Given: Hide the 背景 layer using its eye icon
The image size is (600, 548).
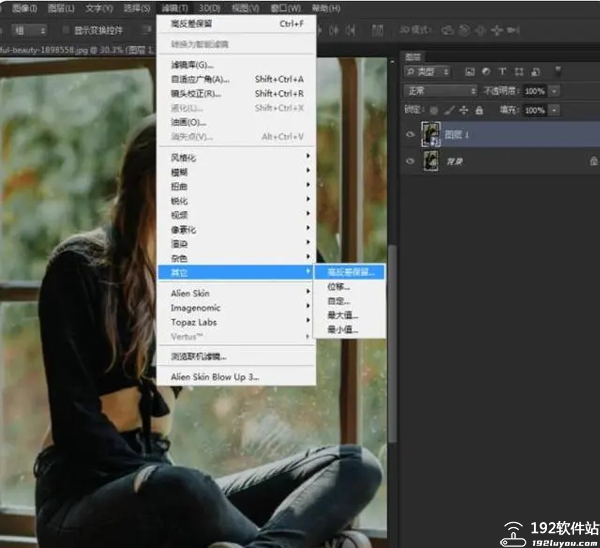Looking at the screenshot, I should coord(410,161).
